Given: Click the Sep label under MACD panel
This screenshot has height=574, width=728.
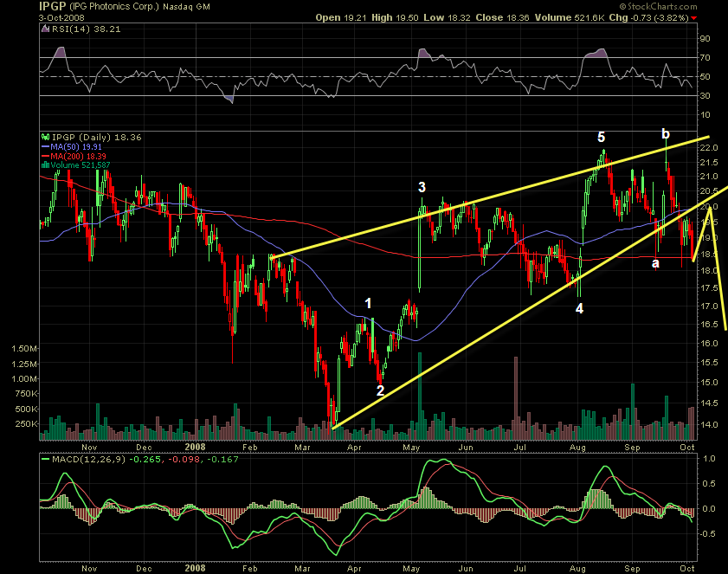Looking at the screenshot, I should [632, 569].
